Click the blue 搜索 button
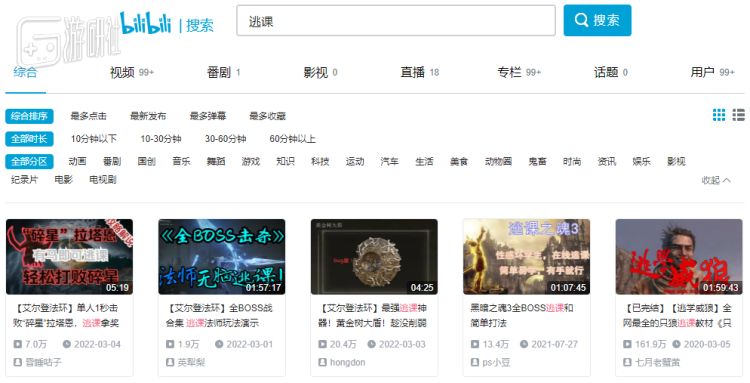Viewport: 750px width, 383px height. point(597,21)
